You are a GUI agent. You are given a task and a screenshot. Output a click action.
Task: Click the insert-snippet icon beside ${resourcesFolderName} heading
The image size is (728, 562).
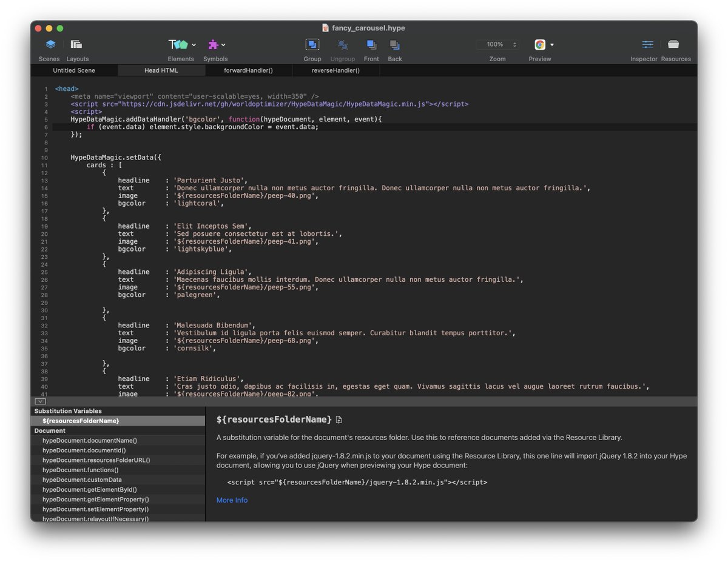point(339,420)
